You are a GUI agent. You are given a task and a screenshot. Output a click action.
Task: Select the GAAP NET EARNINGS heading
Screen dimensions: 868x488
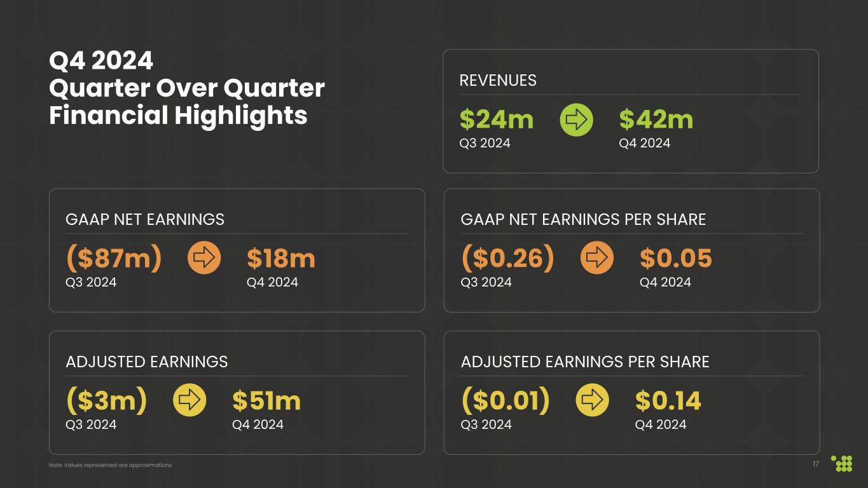(x=145, y=220)
